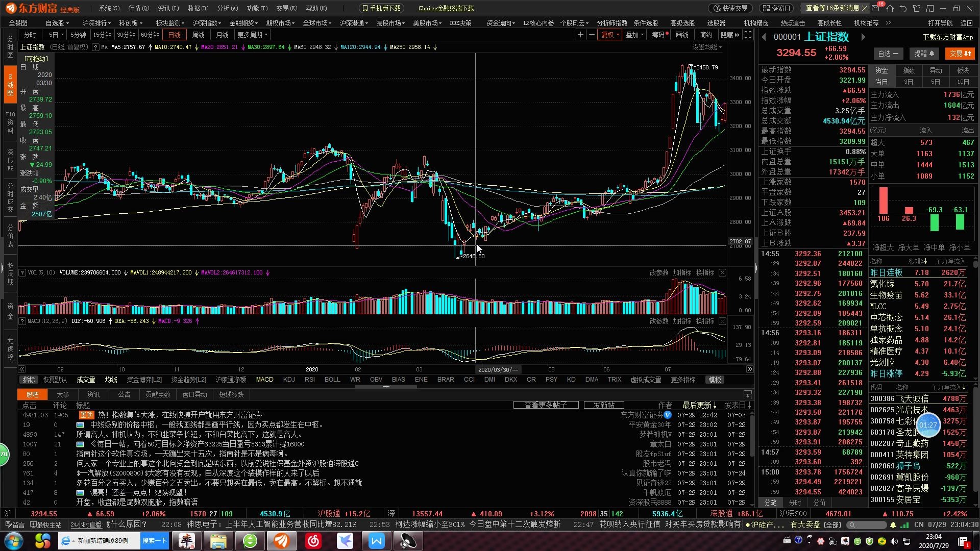Viewport: 980px width, 551px height.
Task: Click the chart timeline right scroll arrow
Action: click(749, 369)
